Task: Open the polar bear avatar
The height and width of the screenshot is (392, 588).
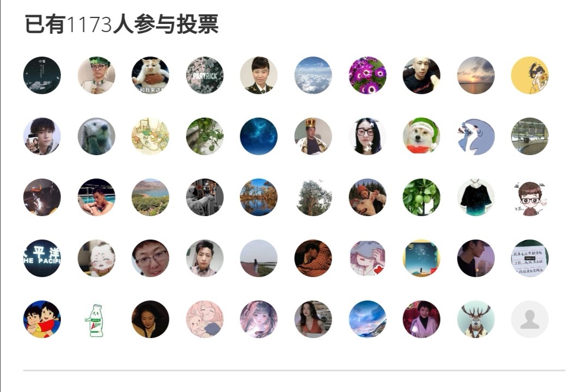Action: coord(96,136)
